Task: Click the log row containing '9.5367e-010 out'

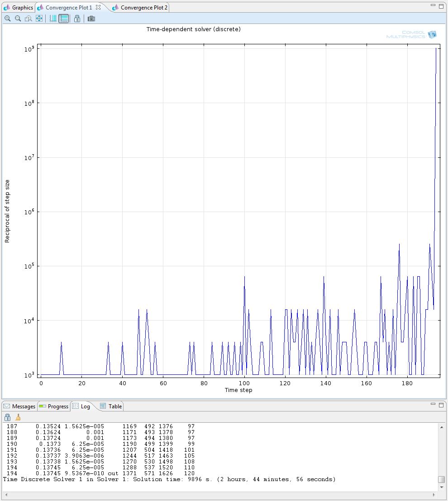Action: coord(100,473)
